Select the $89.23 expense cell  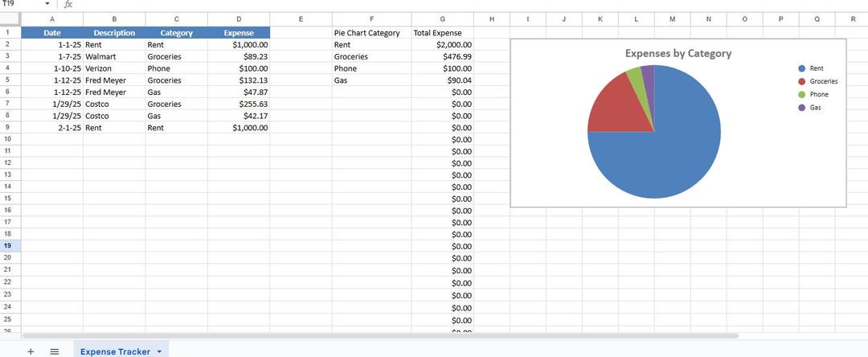(239, 56)
